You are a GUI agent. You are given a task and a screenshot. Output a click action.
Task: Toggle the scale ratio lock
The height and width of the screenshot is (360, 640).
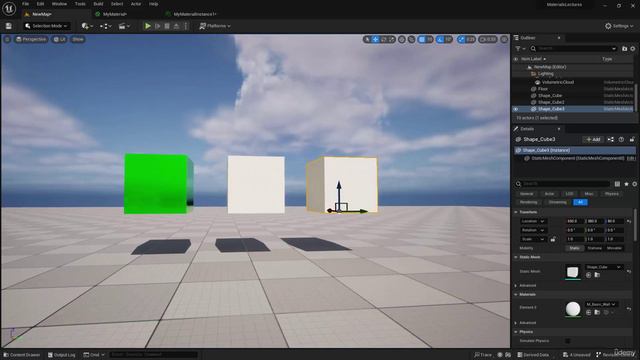(x=553, y=240)
